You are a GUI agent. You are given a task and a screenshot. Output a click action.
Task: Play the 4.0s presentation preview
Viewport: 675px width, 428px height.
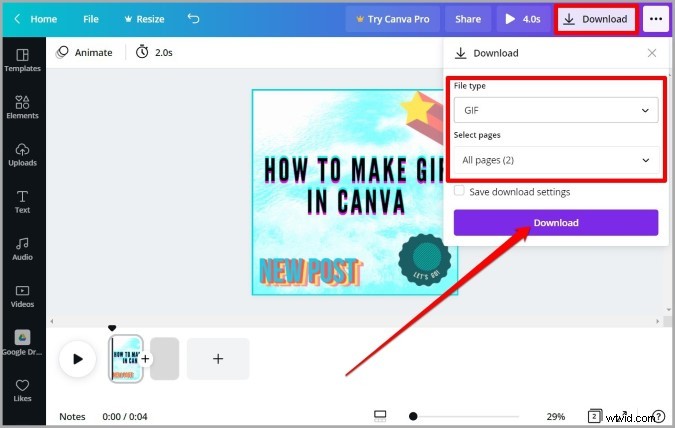(x=523, y=19)
